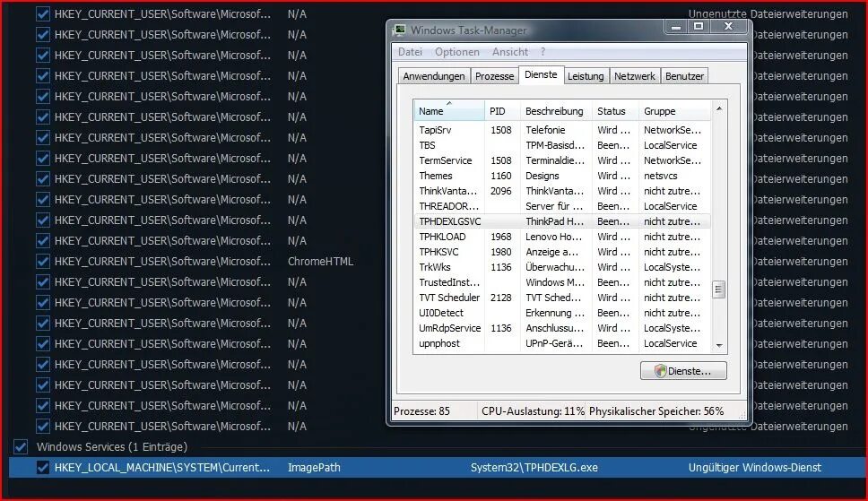Click the System32\TPHDEXLG.exe cell

(534, 467)
